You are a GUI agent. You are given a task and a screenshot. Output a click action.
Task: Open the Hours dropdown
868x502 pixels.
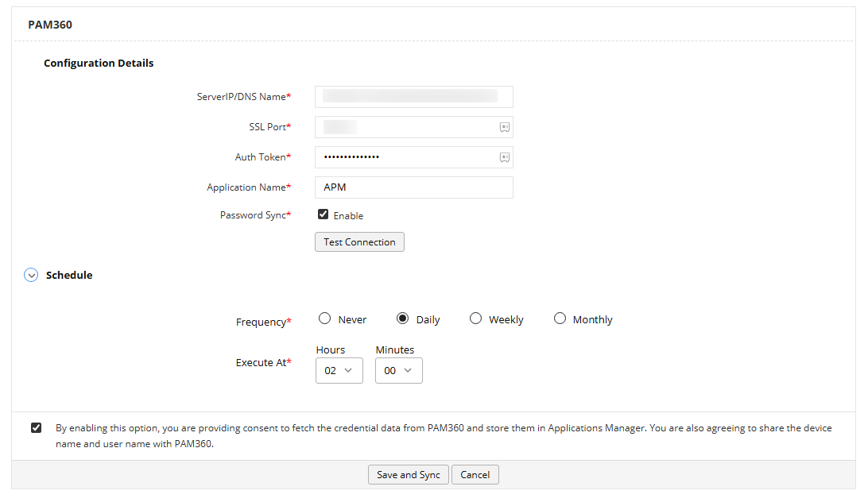pos(339,370)
